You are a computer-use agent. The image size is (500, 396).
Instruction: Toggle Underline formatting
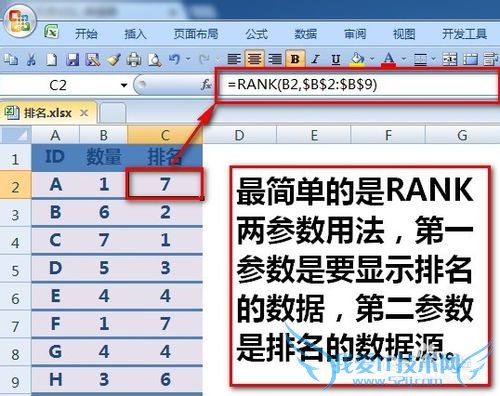(336, 59)
